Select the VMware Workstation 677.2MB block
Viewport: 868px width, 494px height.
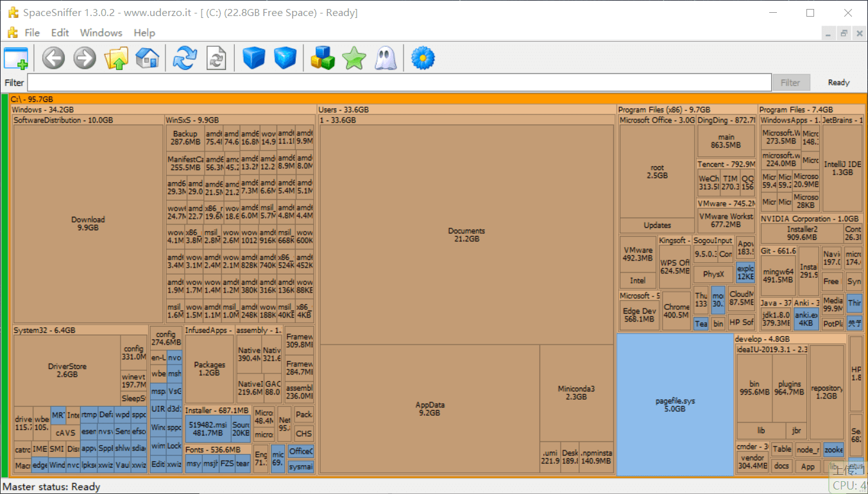(726, 221)
